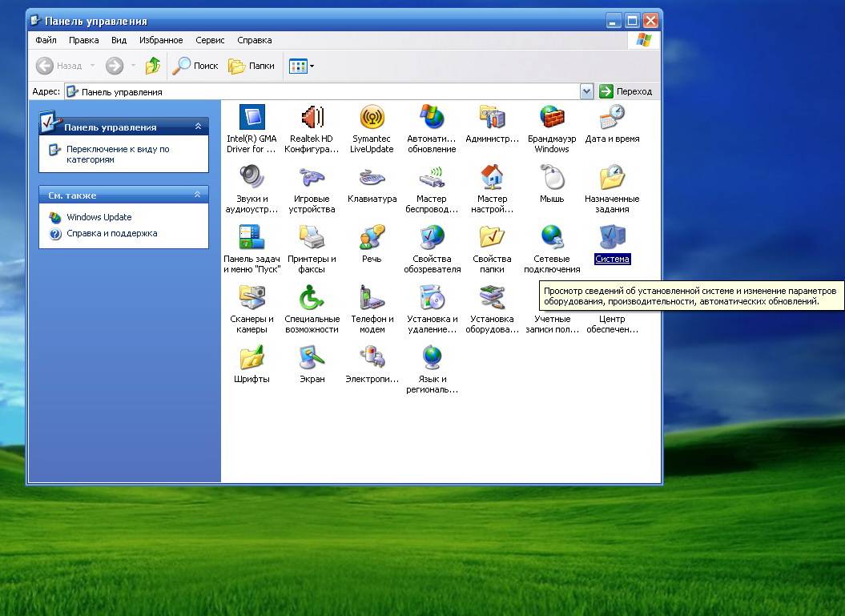Open Речь icon
This screenshot has width=845, height=616.
(x=372, y=237)
